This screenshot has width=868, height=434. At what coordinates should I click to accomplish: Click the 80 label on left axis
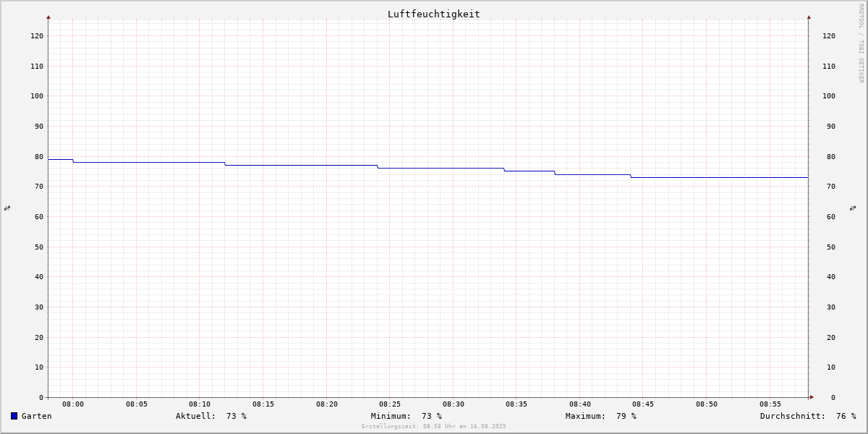[39, 156]
